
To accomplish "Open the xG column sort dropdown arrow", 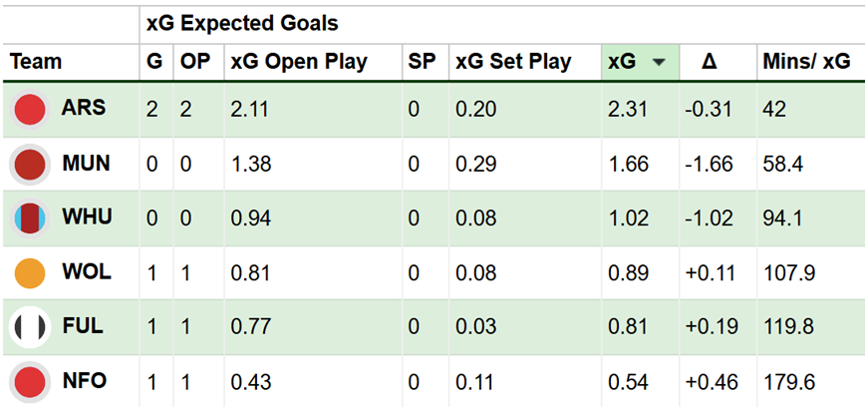I will (659, 62).
